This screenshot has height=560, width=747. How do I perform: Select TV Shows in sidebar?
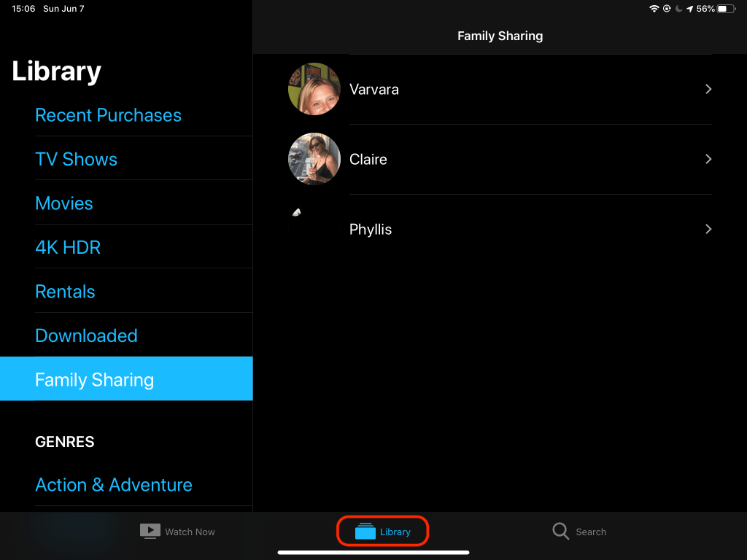point(76,159)
